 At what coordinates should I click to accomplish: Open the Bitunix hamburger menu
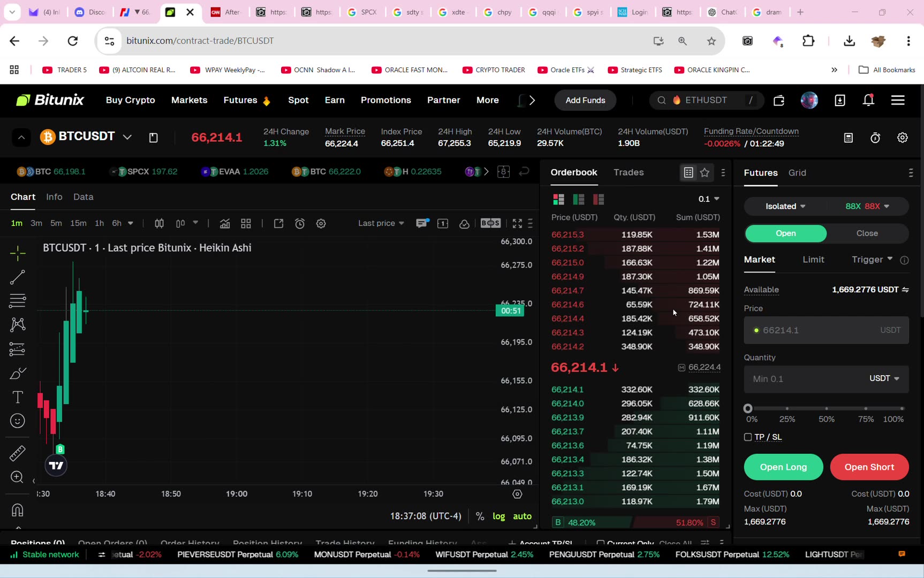point(898,100)
